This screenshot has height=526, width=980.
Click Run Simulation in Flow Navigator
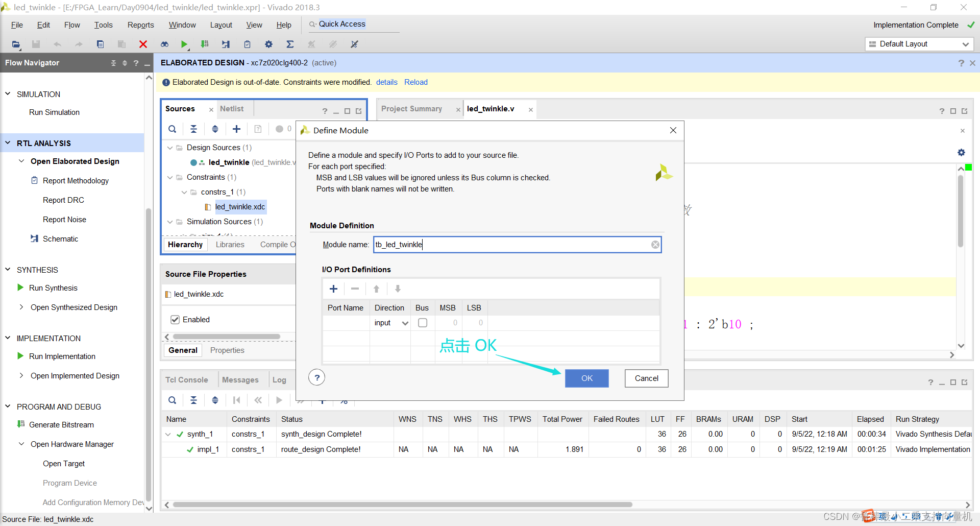click(54, 112)
